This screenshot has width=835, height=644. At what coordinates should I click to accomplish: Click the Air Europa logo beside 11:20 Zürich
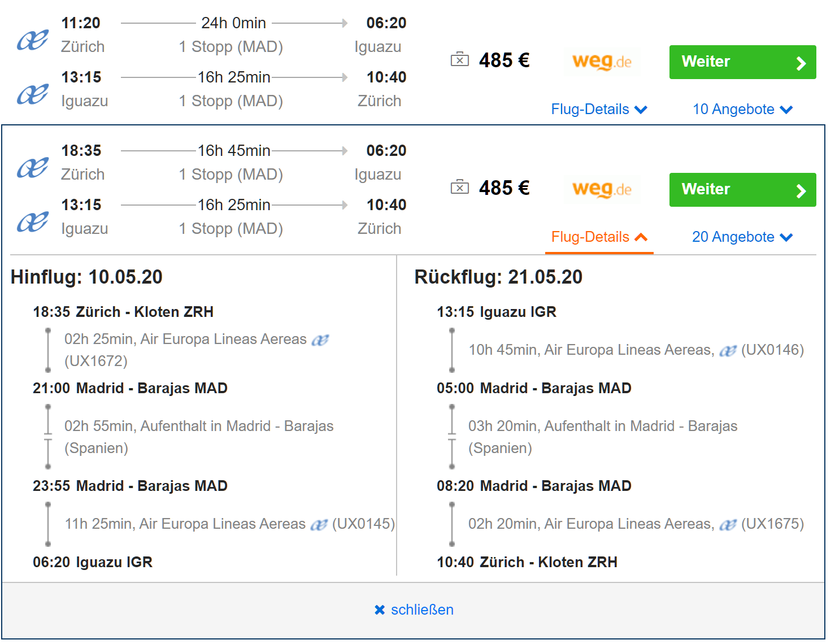33,41
